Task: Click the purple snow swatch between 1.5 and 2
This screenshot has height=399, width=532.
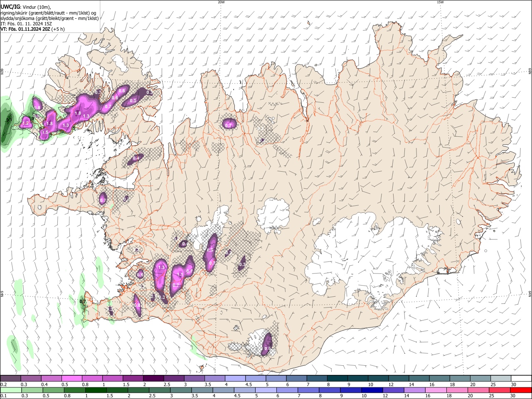Action: tap(133, 378)
